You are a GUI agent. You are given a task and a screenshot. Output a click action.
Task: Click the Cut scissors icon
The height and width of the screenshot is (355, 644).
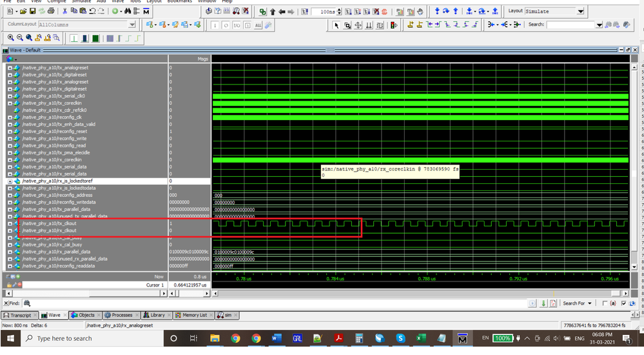(x=63, y=12)
